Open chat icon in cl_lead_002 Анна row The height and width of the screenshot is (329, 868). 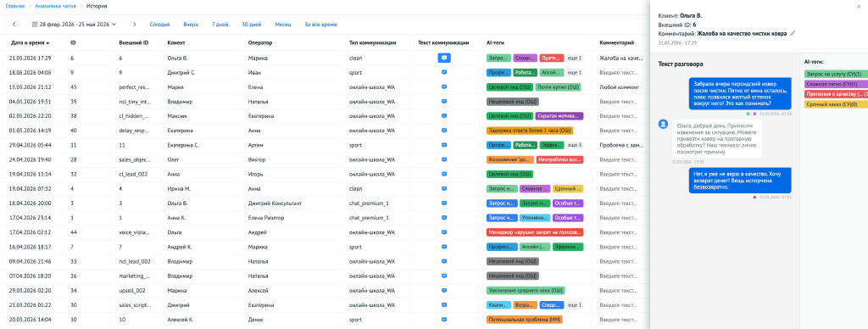click(x=444, y=174)
